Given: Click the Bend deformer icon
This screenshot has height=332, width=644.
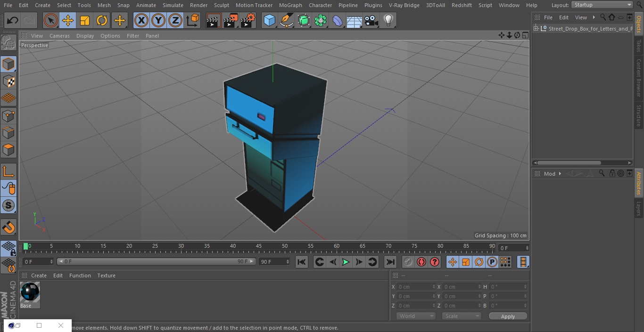Looking at the screenshot, I should 338,20.
